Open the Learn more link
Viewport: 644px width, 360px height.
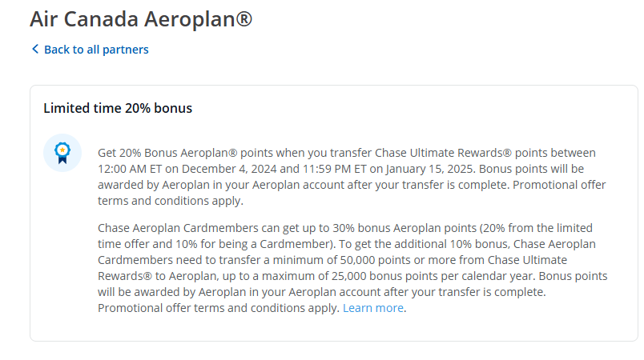pyautogui.click(x=372, y=308)
